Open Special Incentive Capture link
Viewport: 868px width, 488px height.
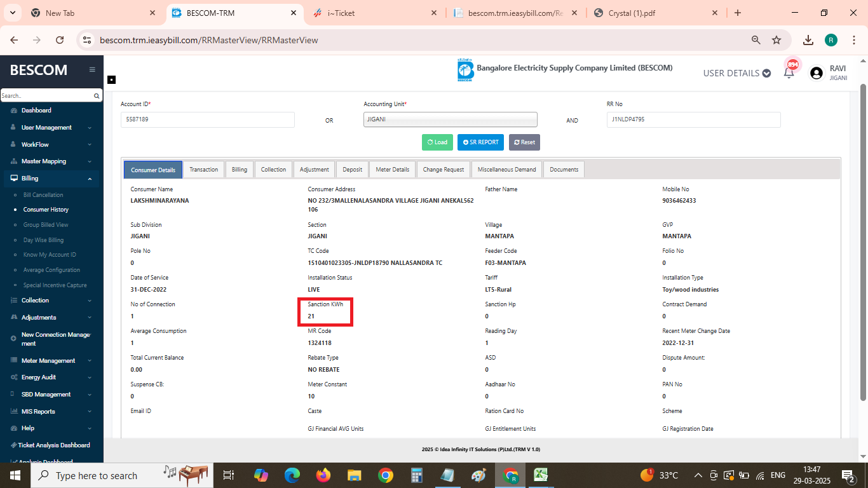[55, 285]
